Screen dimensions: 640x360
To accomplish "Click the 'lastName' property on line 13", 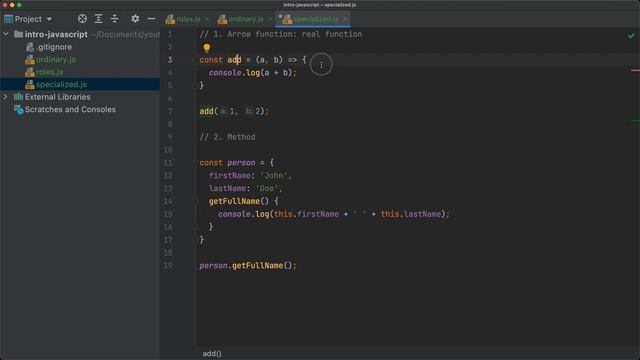I will click(227, 188).
